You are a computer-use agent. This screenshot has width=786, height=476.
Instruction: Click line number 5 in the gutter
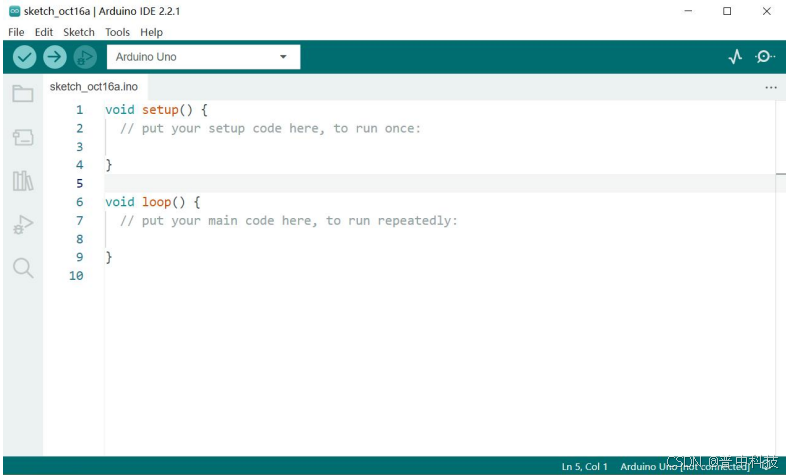pos(80,183)
